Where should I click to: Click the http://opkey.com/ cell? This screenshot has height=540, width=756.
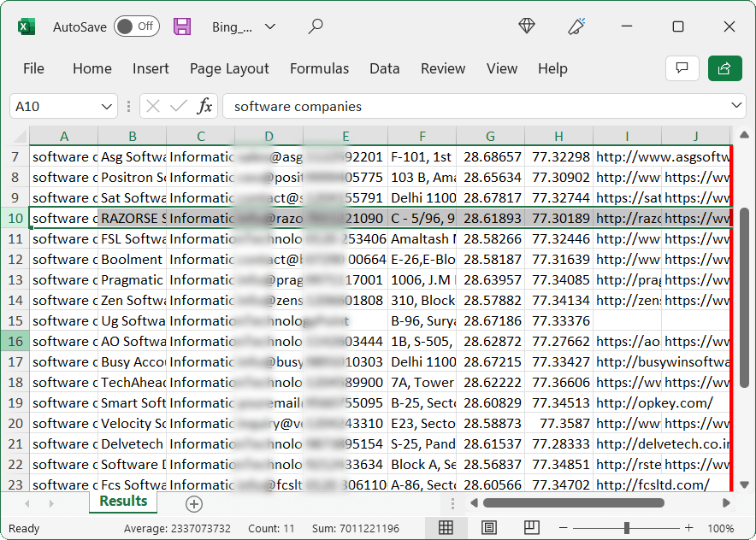627,402
